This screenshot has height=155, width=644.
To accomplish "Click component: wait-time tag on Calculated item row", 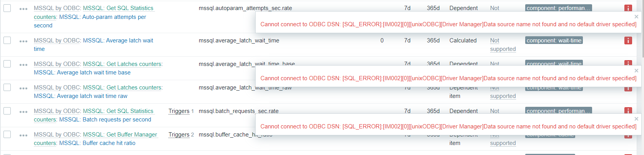I will pyautogui.click(x=554, y=40).
